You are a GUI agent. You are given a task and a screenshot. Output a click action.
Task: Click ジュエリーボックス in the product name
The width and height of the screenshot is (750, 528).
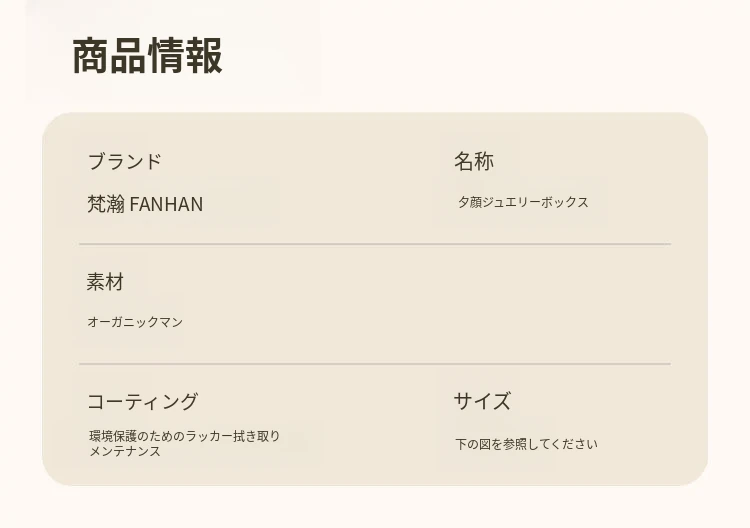(x=536, y=202)
